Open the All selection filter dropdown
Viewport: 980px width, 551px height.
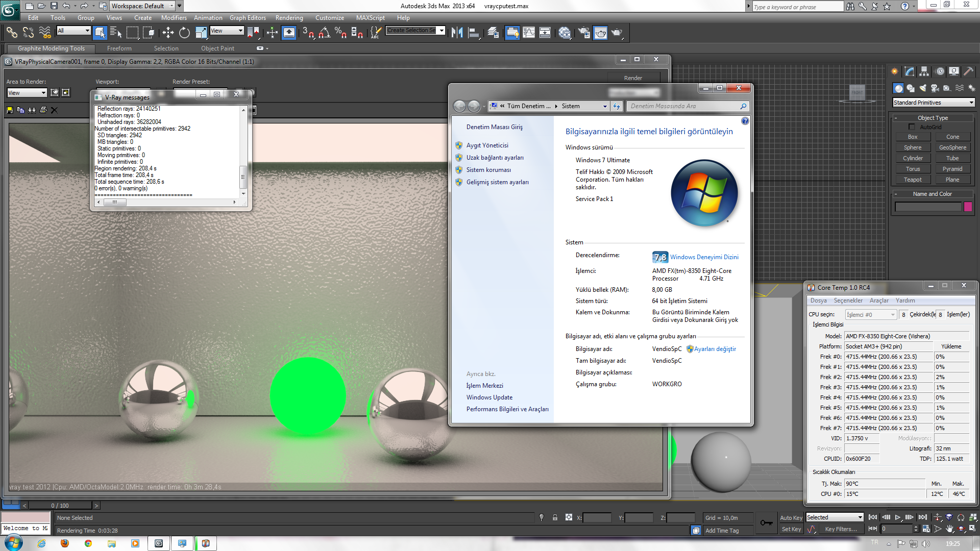click(73, 31)
